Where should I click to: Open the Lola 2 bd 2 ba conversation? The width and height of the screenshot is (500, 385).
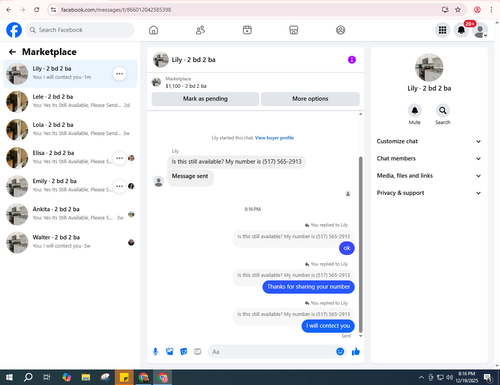[70, 130]
